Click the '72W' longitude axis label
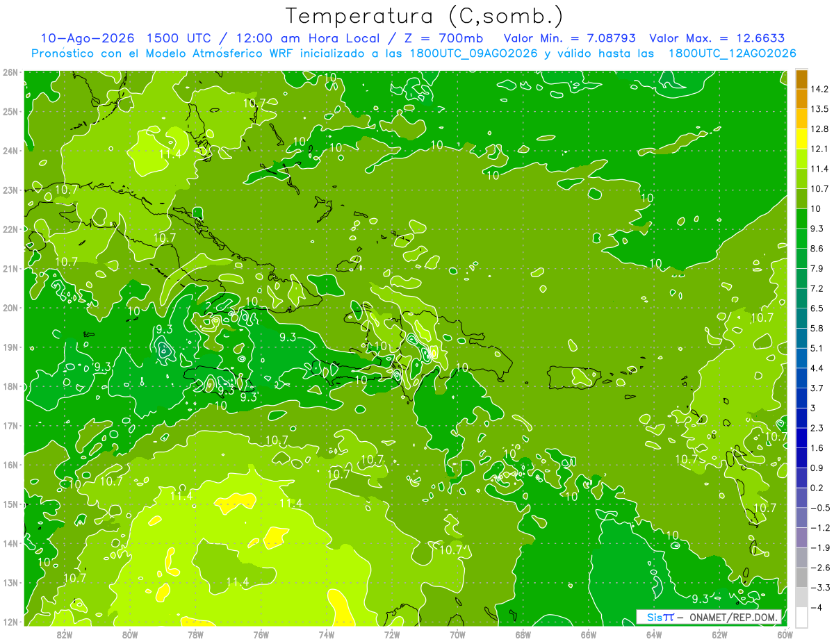 392,635
